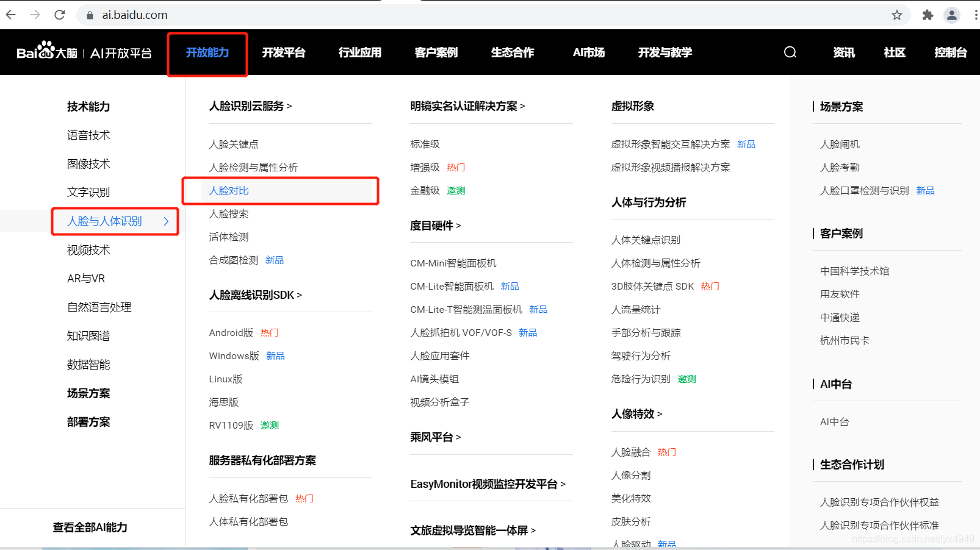980x550 pixels.
Task: Click the browser forward arrow
Action: point(35,15)
